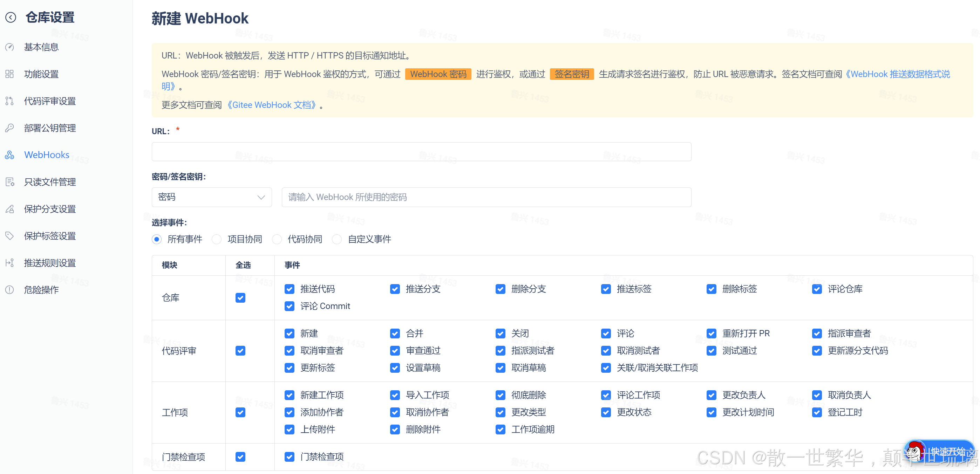Image resolution: width=980 pixels, height=474 pixels.
Task: Uncheck the 设置草稿 event
Action: coord(395,368)
